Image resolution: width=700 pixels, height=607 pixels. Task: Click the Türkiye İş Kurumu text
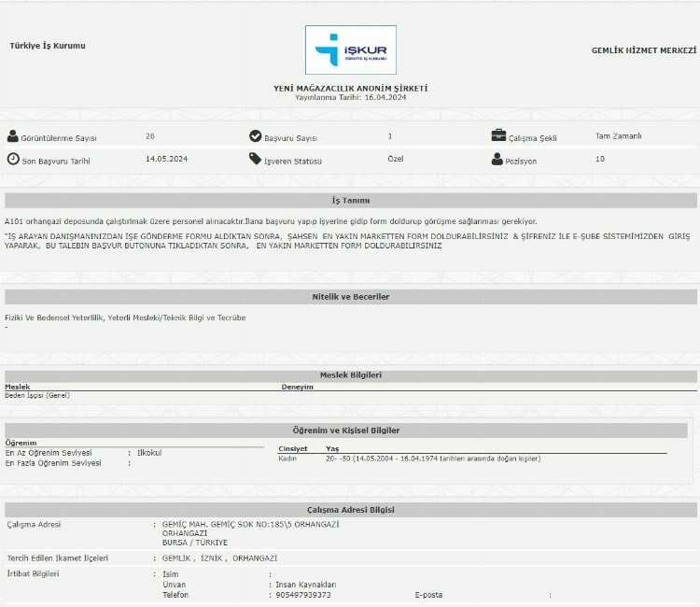[47, 46]
